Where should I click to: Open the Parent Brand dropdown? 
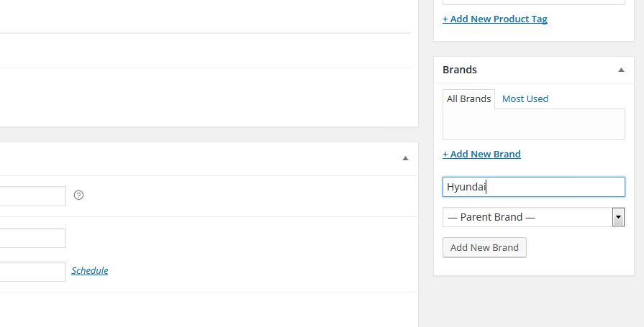click(x=533, y=217)
